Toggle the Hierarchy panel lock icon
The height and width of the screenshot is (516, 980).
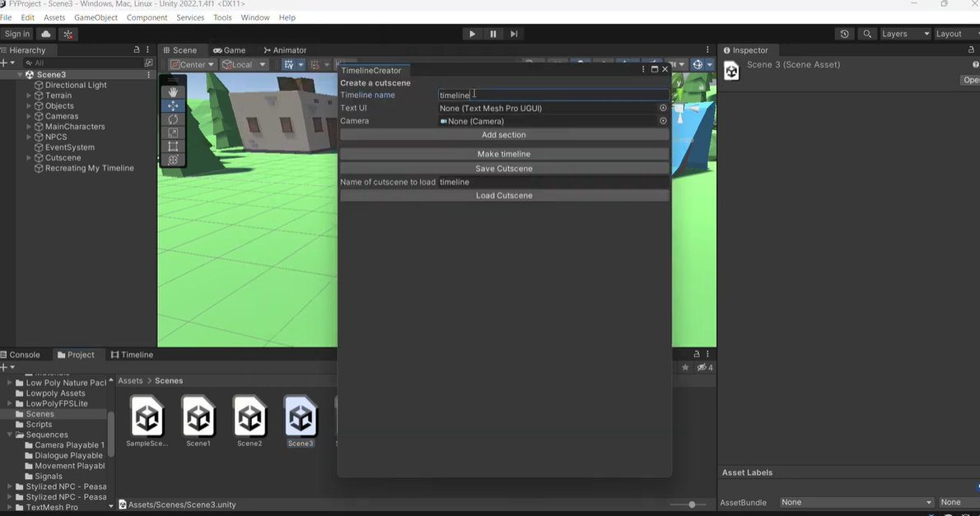pos(137,49)
